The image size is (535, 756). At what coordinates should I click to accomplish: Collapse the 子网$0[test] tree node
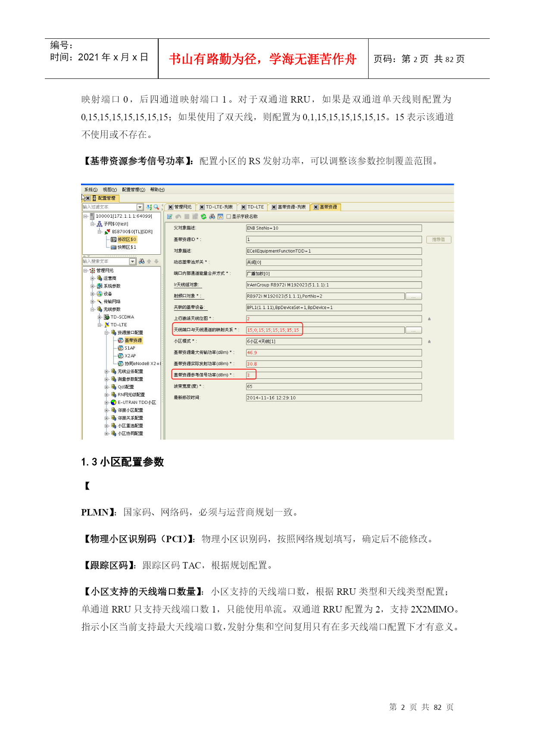coord(92,224)
